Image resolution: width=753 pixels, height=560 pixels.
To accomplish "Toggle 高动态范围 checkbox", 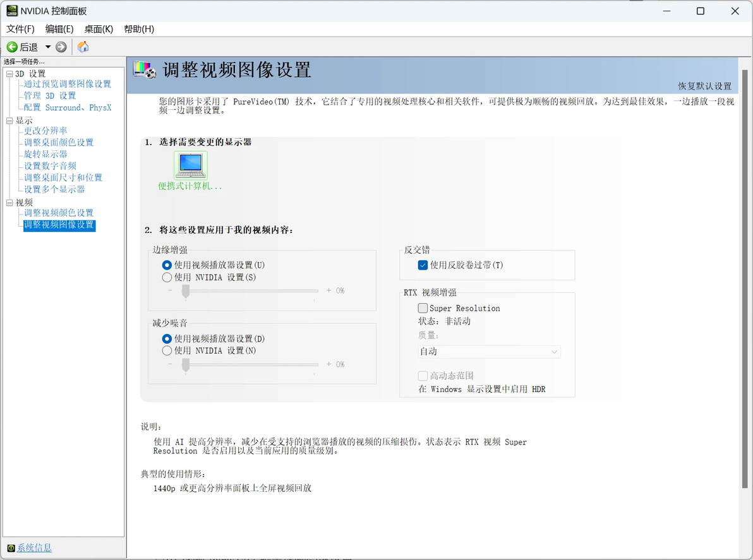I will [x=423, y=376].
